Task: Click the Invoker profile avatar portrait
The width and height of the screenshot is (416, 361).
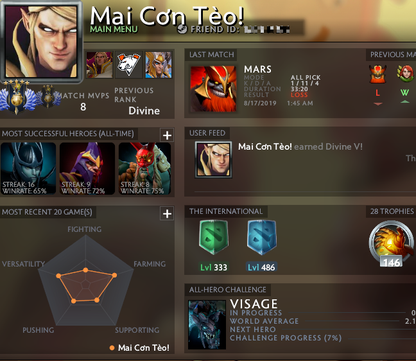Action: pos(41,41)
